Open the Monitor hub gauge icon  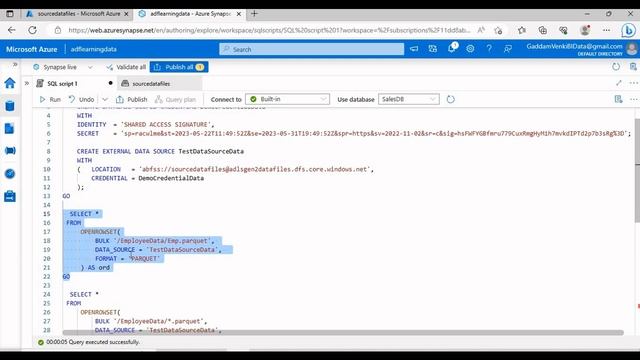10,173
